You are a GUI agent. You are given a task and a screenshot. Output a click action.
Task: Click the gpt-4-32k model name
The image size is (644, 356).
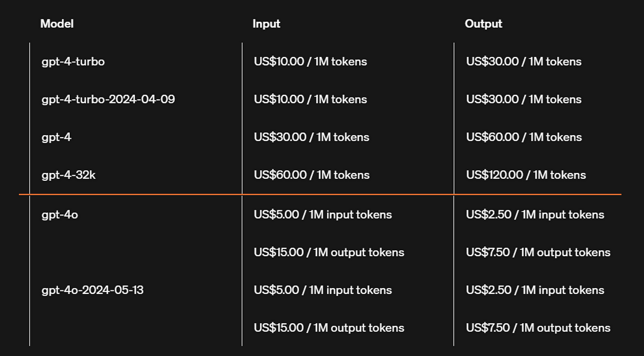point(68,175)
